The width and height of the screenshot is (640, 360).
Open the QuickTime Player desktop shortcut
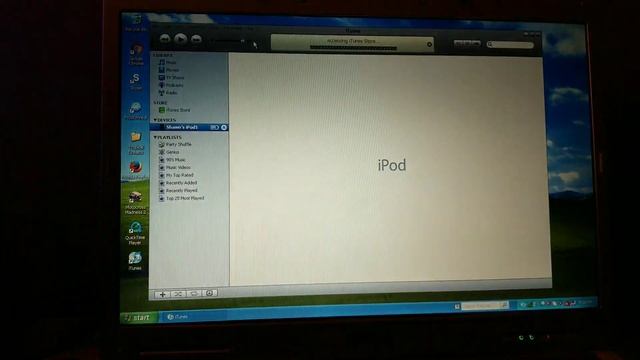(x=135, y=233)
